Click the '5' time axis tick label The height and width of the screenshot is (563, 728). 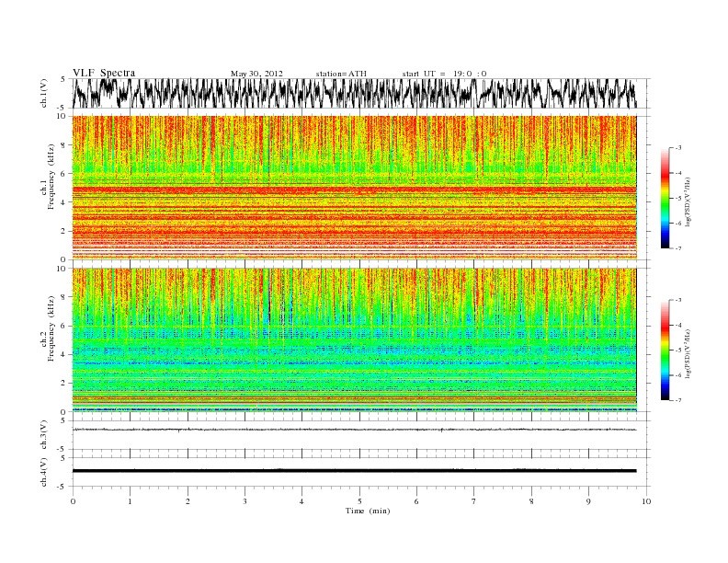pyautogui.click(x=359, y=501)
